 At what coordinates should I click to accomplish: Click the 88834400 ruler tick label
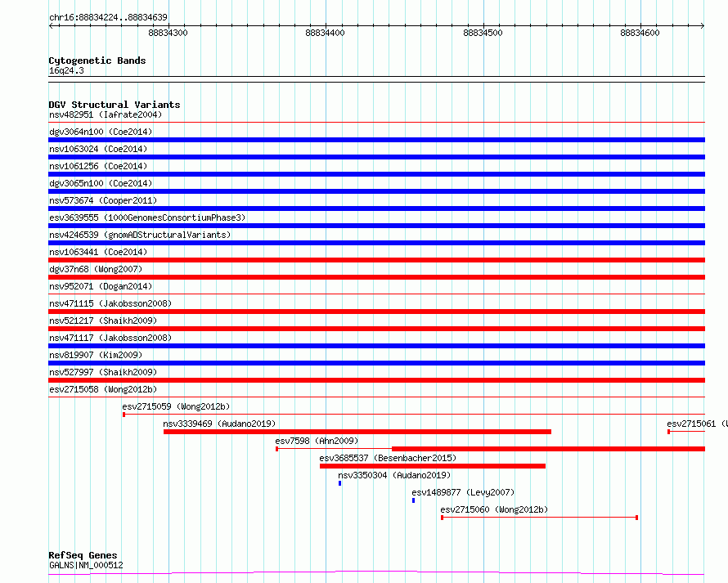click(x=325, y=33)
